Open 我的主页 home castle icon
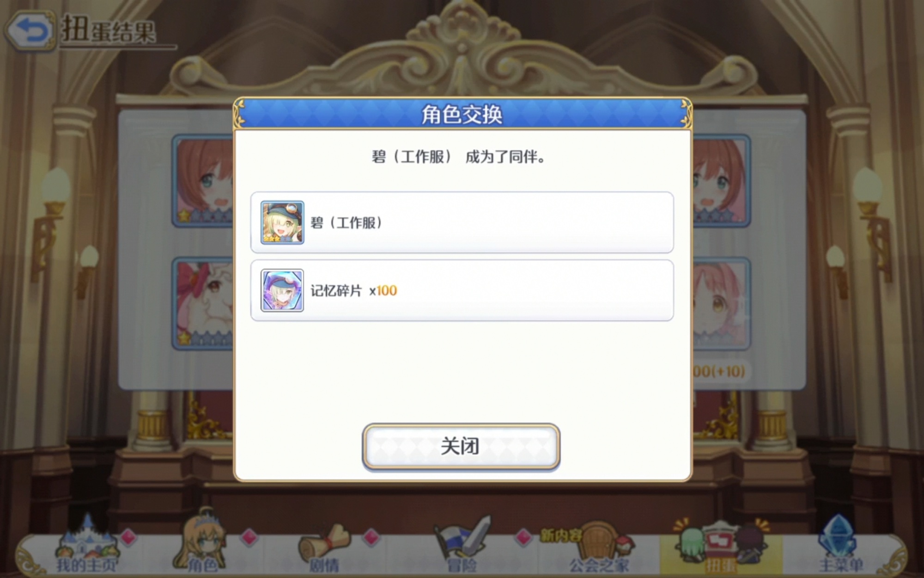The width and height of the screenshot is (924, 578). tap(87, 546)
